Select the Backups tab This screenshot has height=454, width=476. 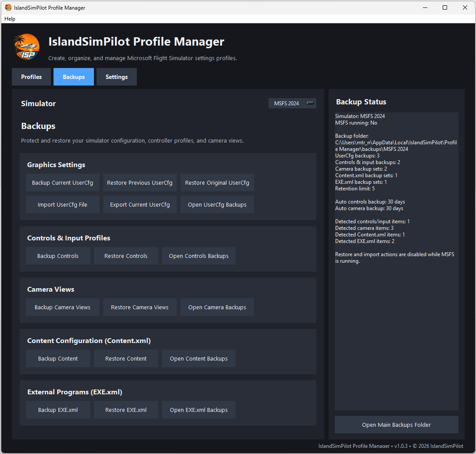[x=74, y=77]
